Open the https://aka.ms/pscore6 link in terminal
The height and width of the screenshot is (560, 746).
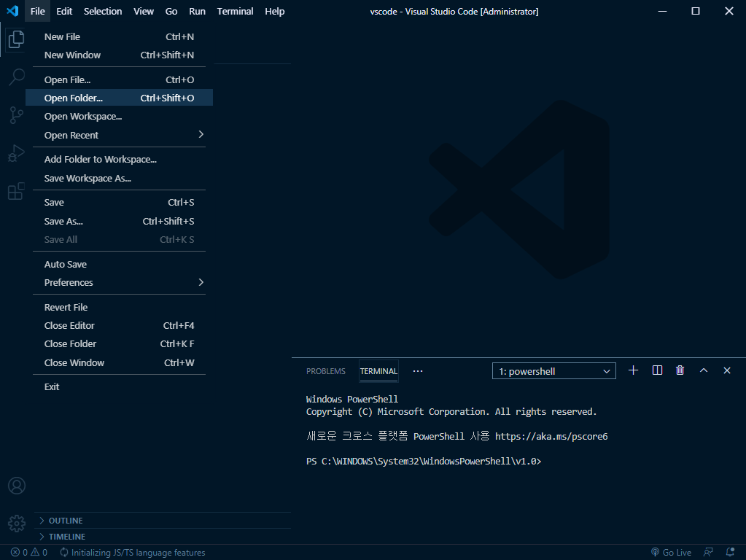pos(551,436)
